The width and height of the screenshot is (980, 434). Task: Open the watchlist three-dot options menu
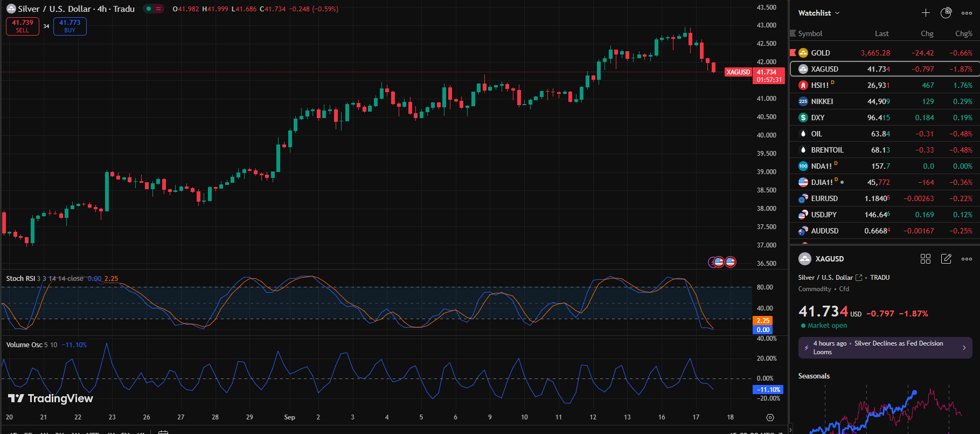coord(967,13)
